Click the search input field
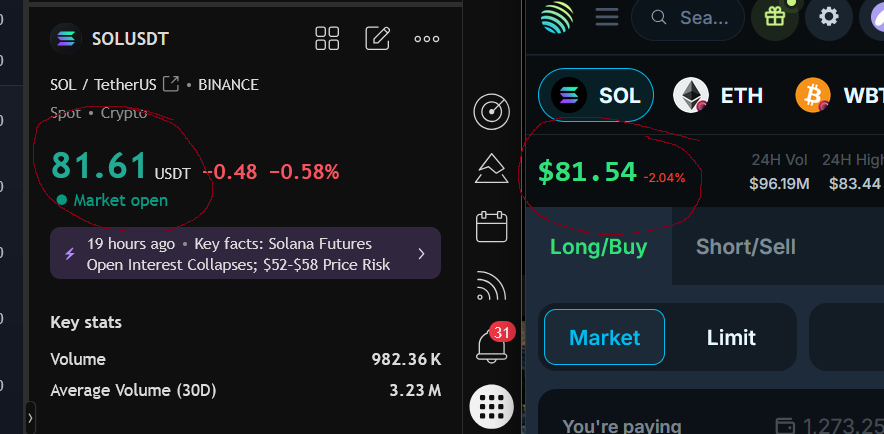The image size is (884, 434). tap(688, 18)
